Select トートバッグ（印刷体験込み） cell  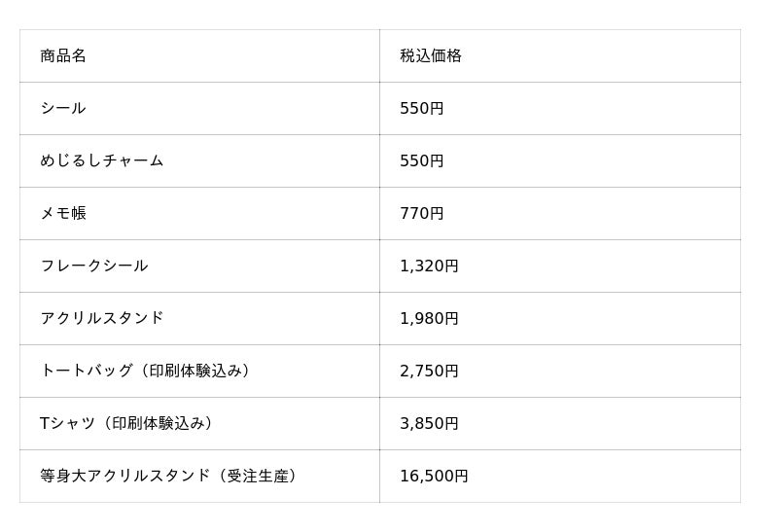pyautogui.click(x=199, y=372)
